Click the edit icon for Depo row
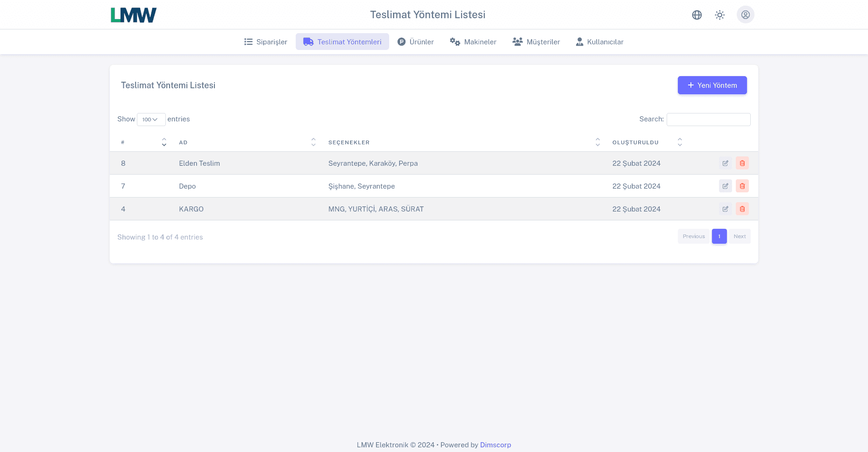Image resolution: width=868 pixels, height=452 pixels. click(725, 186)
